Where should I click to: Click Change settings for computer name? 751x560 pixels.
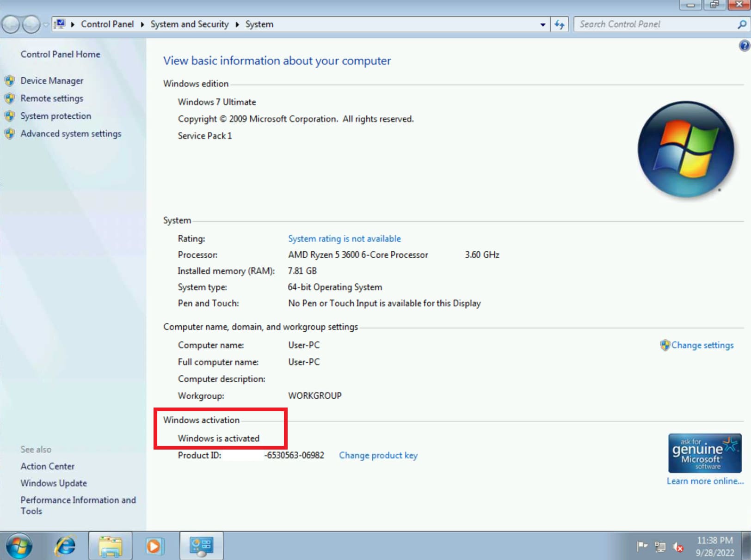[x=702, y=345]
